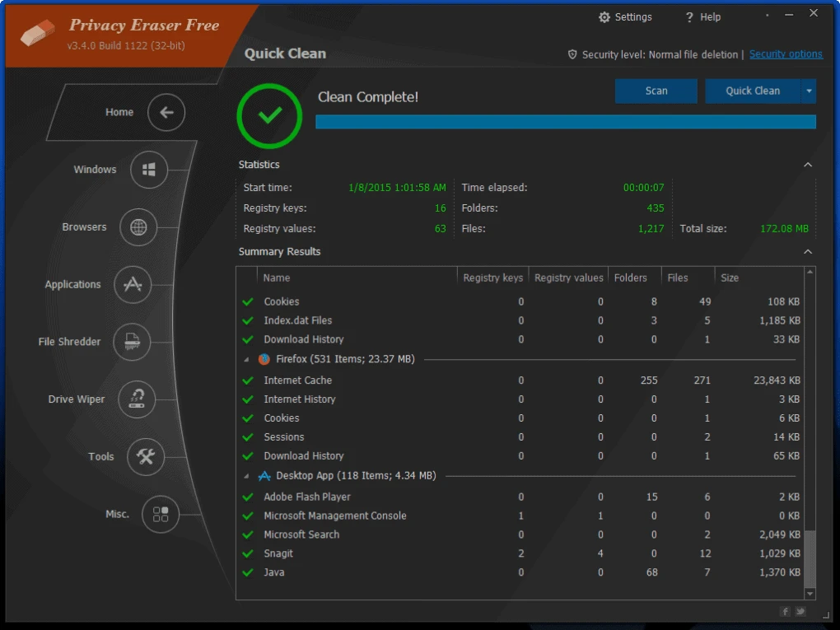Image resolution: width=840 pixels, height=630 pixels.
Task: Sort by the Files column header
Action: [x=688, y=278]
